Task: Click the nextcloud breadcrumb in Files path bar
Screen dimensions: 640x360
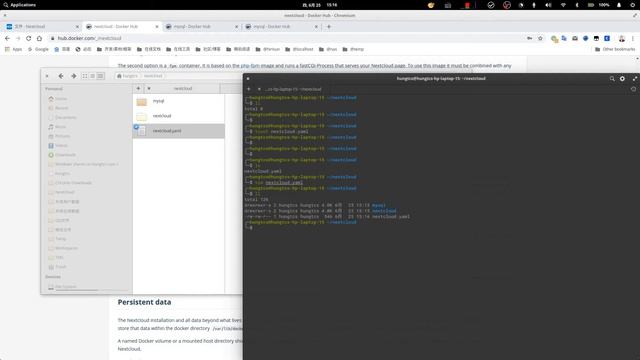Action: 153,76
